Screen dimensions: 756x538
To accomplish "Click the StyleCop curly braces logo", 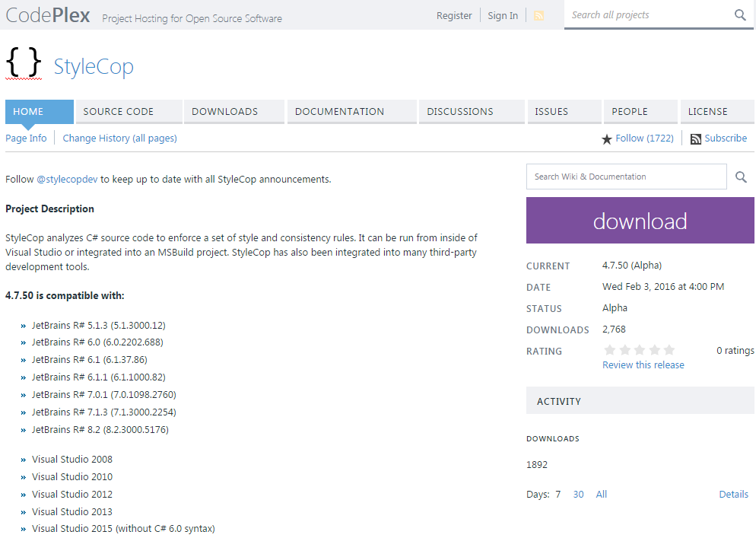I will [x=24, y=62].
